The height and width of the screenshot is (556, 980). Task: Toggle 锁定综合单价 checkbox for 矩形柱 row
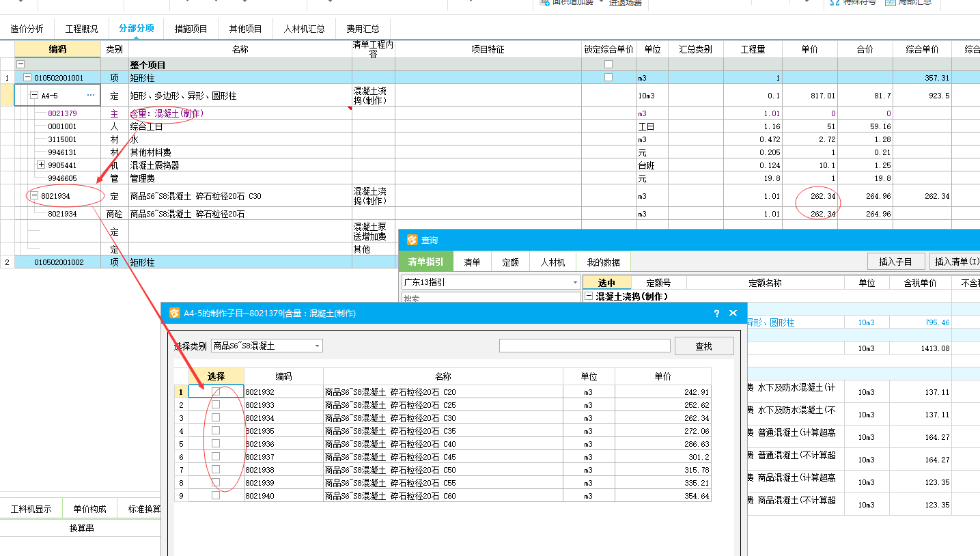pos(608,78)
